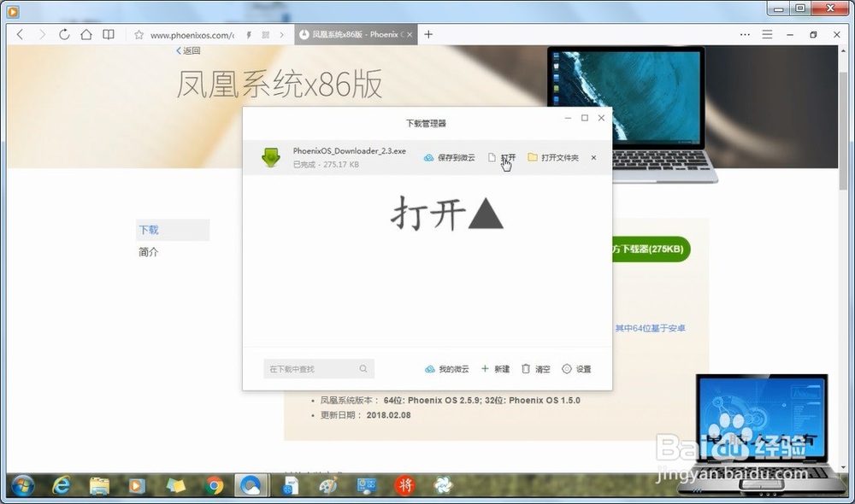This screenshot has width=855, height=504.
Task: Click the 在下载中查找 search field
Action: [x=318, y=369]
